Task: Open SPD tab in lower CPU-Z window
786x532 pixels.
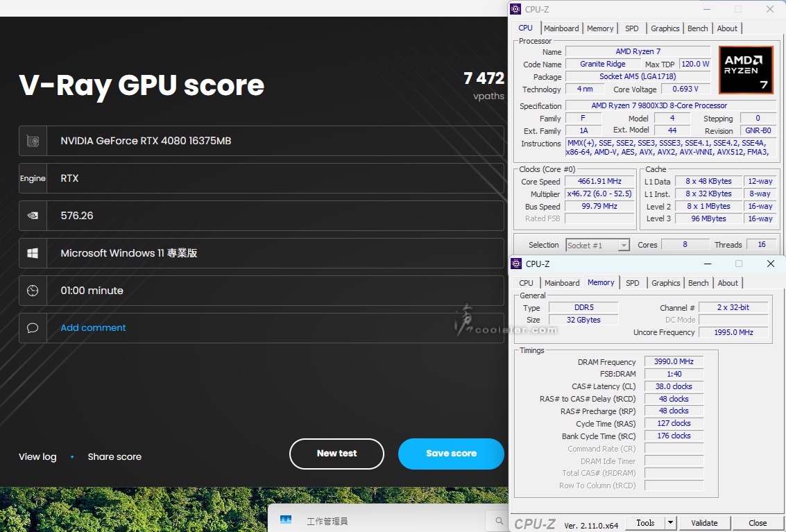Action: [633, 283]
